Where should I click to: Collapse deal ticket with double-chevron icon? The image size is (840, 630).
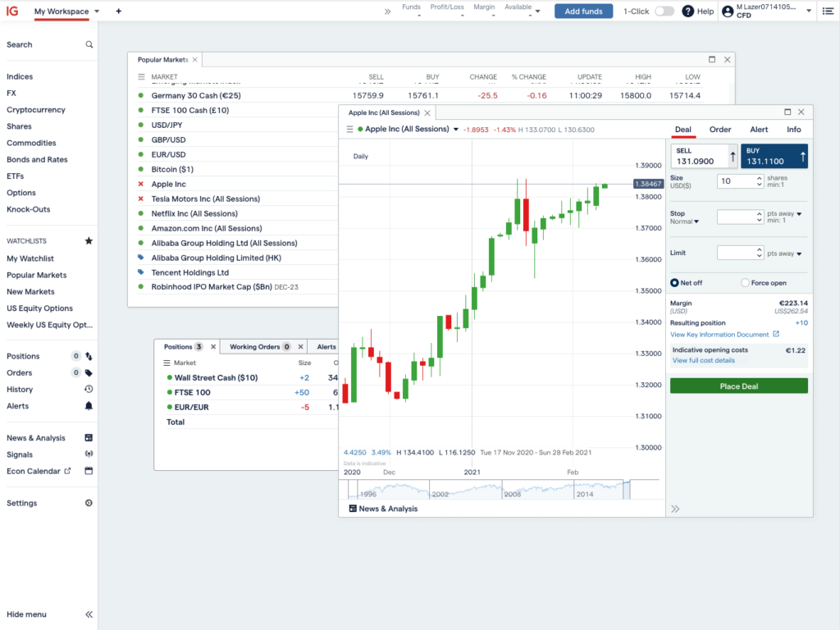pyautogui.click(x=675, y=509)
